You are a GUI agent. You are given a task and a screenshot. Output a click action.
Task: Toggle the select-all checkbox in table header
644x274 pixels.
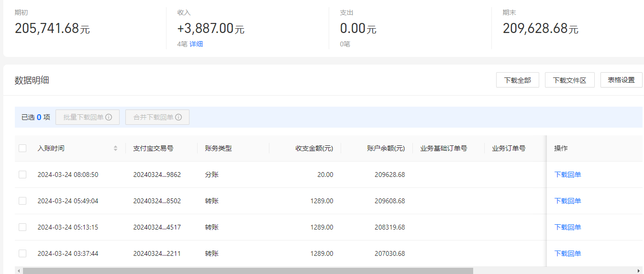[x=22, y=148]
